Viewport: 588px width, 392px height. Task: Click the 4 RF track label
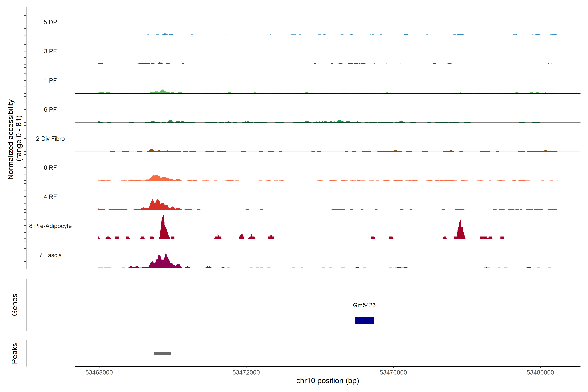50,197
